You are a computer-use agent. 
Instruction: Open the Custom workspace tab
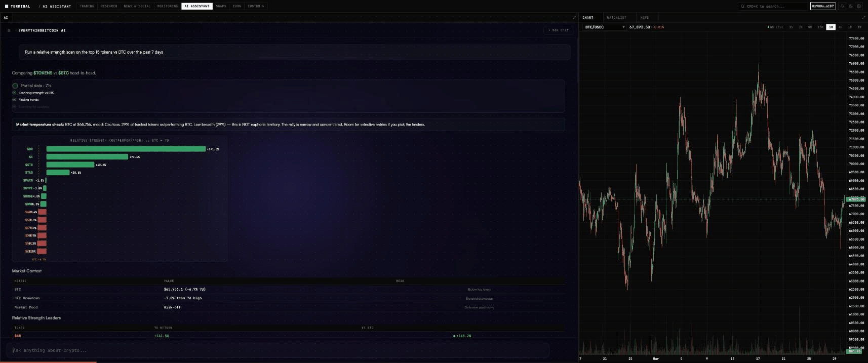(x=256, y=6)
